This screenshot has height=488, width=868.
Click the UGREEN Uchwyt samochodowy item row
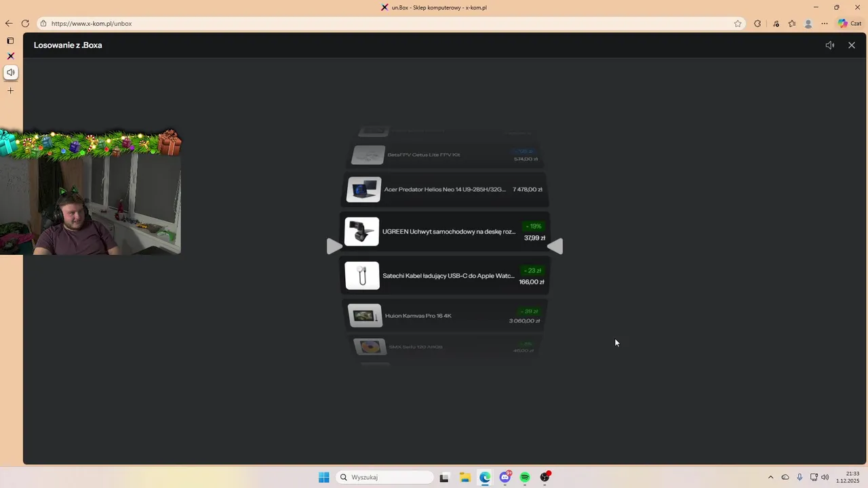pos(445,232)
